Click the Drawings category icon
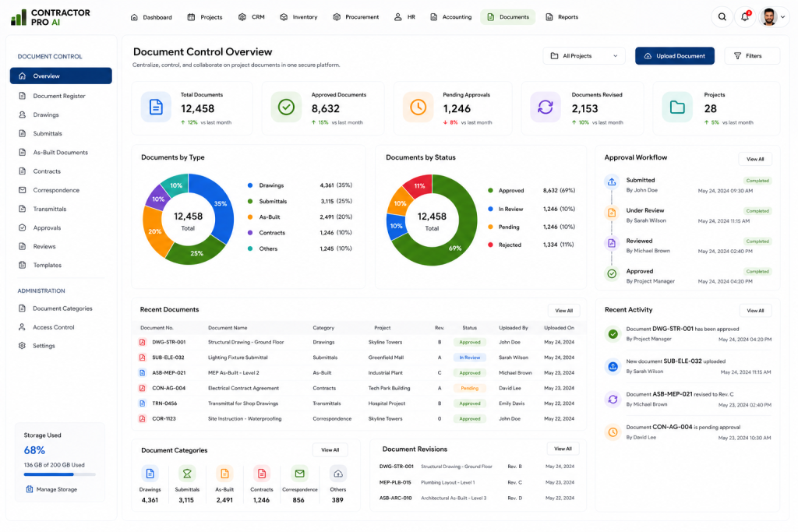 click(x=150, y=474)
